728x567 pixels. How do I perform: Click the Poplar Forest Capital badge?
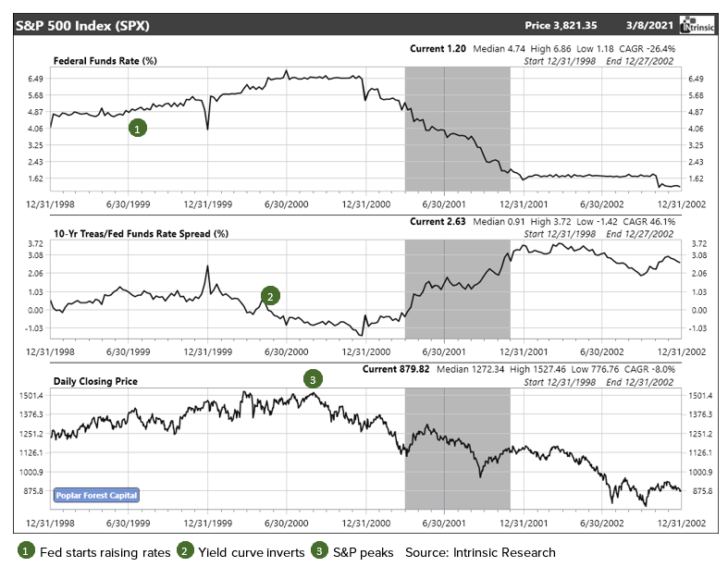tap(96, 495)
